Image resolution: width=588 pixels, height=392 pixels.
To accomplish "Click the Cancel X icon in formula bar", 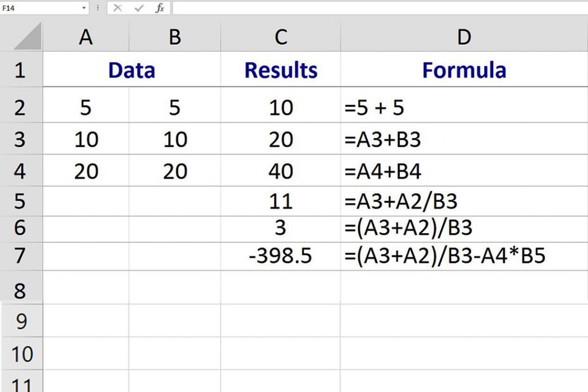I will [x=118, y=8].
